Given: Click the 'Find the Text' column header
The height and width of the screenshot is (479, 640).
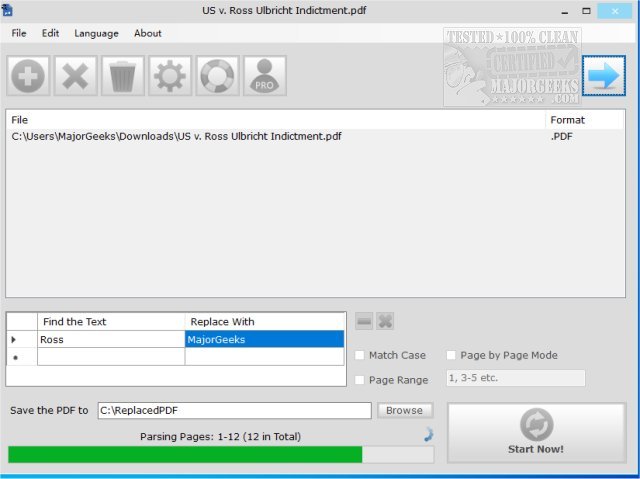Looking at the screenshot, I should tap(111, 322).
